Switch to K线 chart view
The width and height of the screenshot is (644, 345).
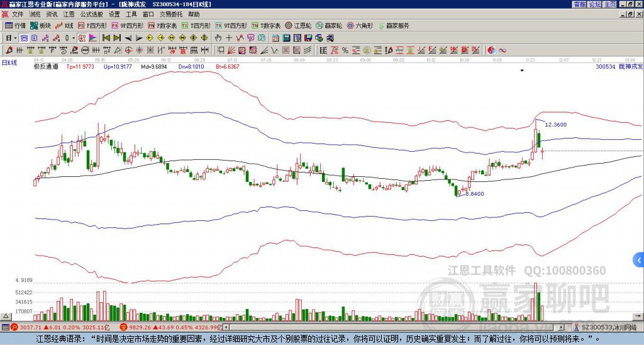point(65,25)
